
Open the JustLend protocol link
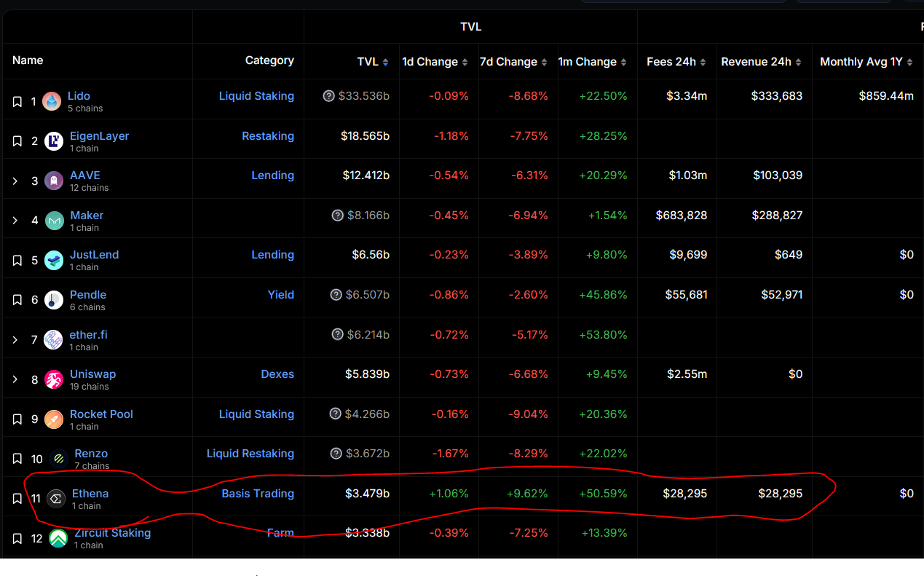(x=94, y=255)
